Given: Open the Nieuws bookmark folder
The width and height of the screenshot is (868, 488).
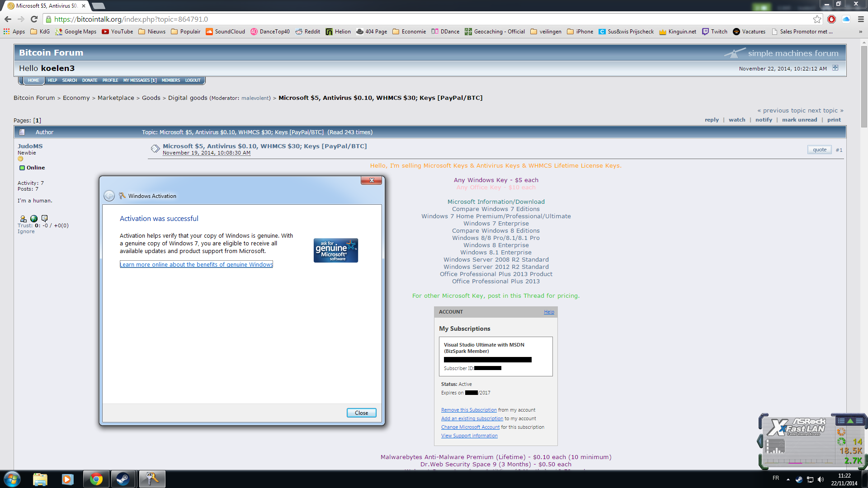Looking at the screenshot, I should coord(152,32).
